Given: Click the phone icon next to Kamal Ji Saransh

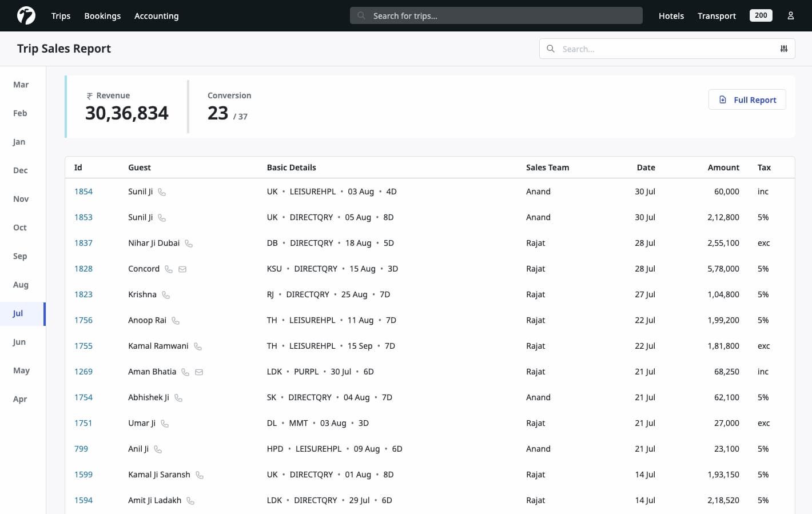Looking at the screenshot, I should point(199,475).
